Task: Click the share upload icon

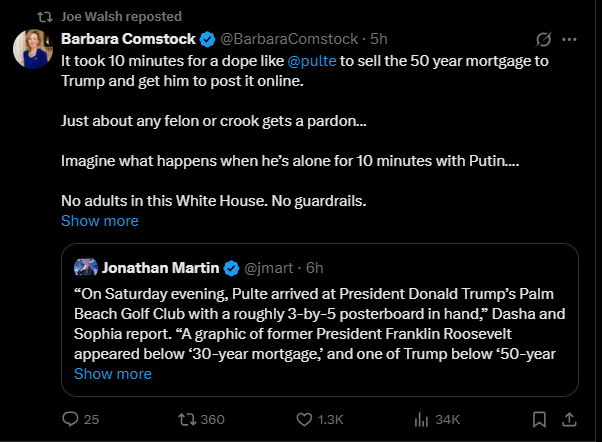Action: click(570, 419)
